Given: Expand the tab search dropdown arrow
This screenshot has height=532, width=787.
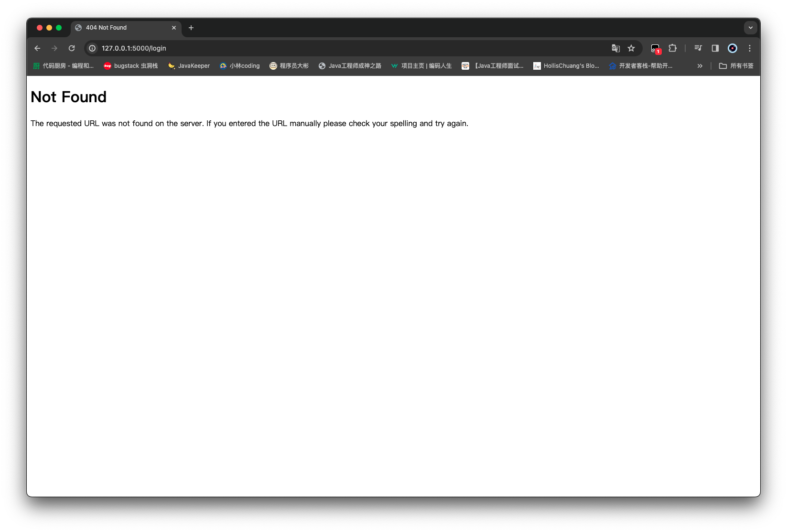Looking at the screenshot, I should [751, 28].
